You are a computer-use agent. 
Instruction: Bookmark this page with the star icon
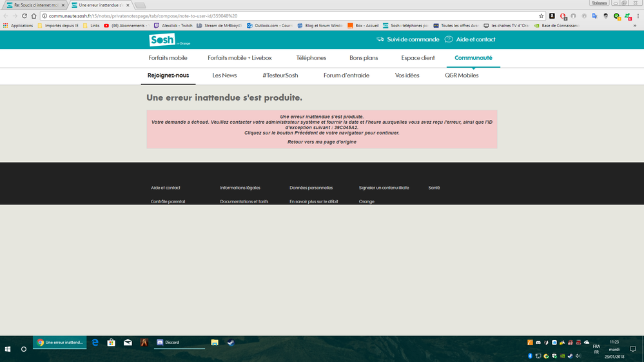point(542,15)
